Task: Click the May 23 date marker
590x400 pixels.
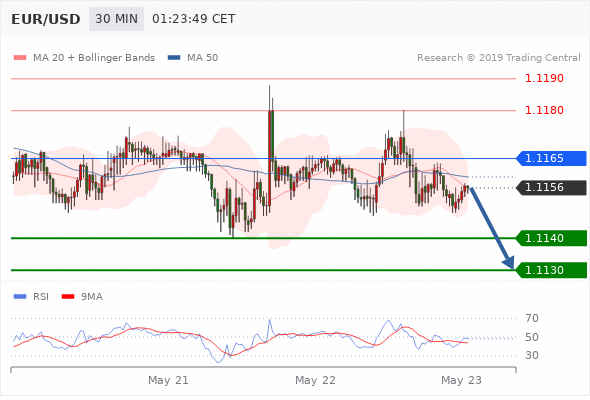Action: (x=461, y=380)
